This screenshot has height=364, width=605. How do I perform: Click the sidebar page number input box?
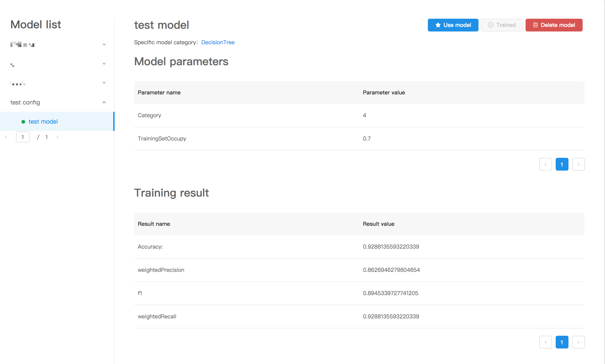click(23, 137)
